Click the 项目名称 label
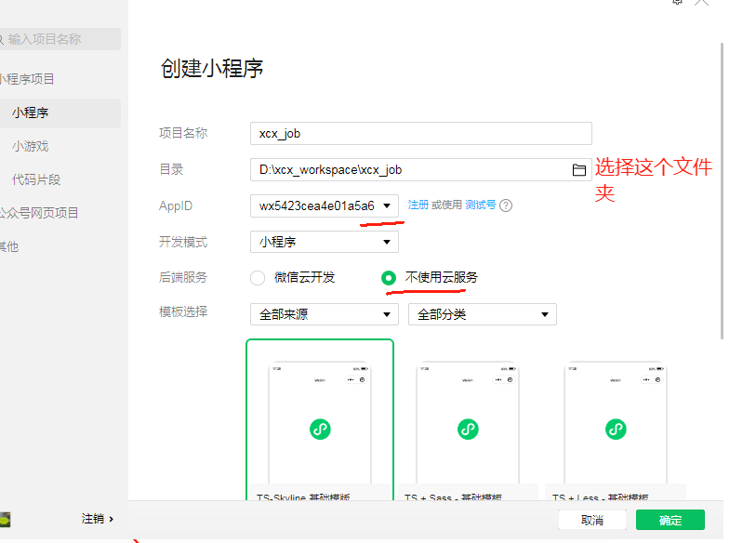Image resolution: width=756 pixels, height=543 pixels. (x=183, y=133)
